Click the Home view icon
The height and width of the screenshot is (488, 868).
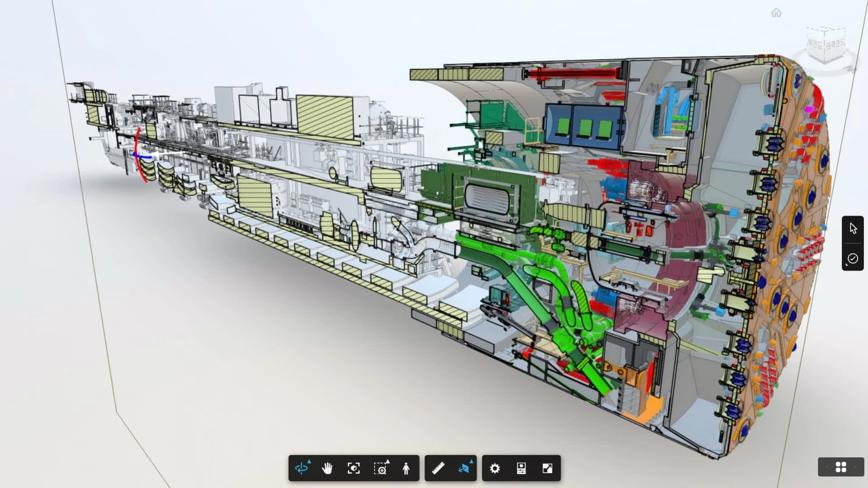(776, 13)
